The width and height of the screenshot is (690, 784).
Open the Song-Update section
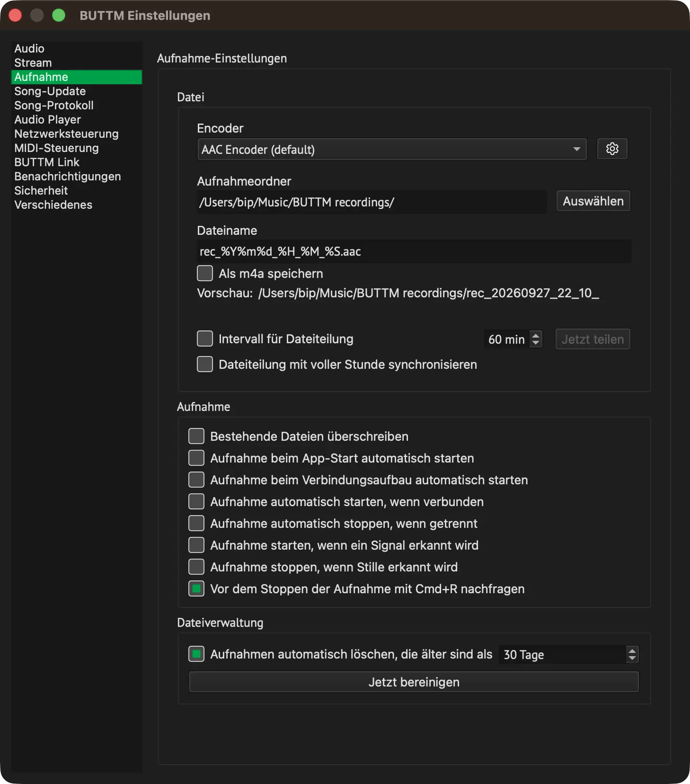tap(77, 91)
